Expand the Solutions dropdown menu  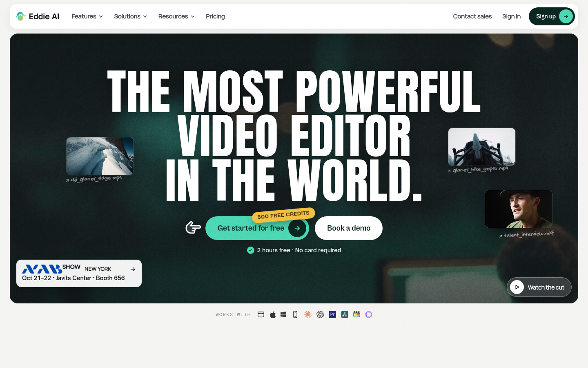click(x=130, y=16)
